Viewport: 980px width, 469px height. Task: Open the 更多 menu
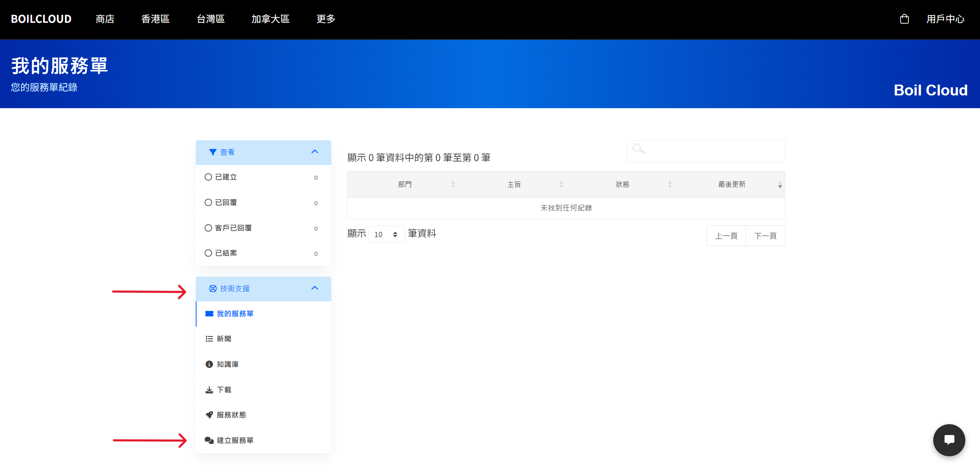click(x=326, y=19)
